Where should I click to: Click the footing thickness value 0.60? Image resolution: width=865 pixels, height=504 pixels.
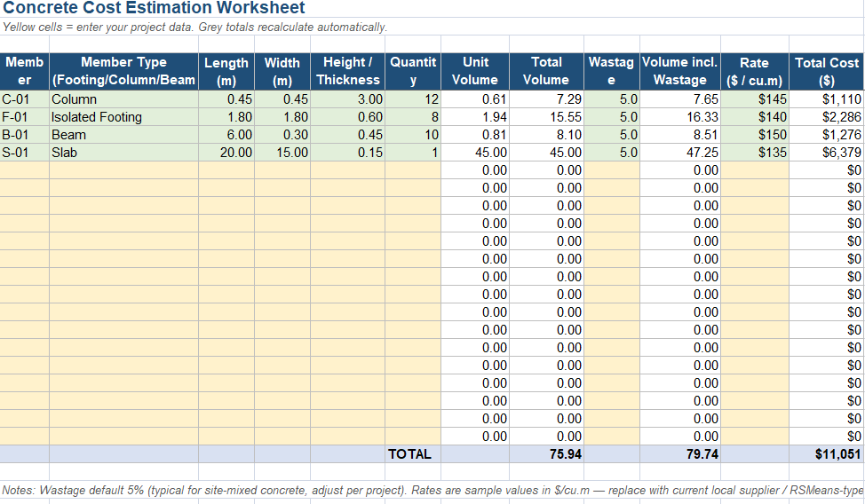(348, 117)
